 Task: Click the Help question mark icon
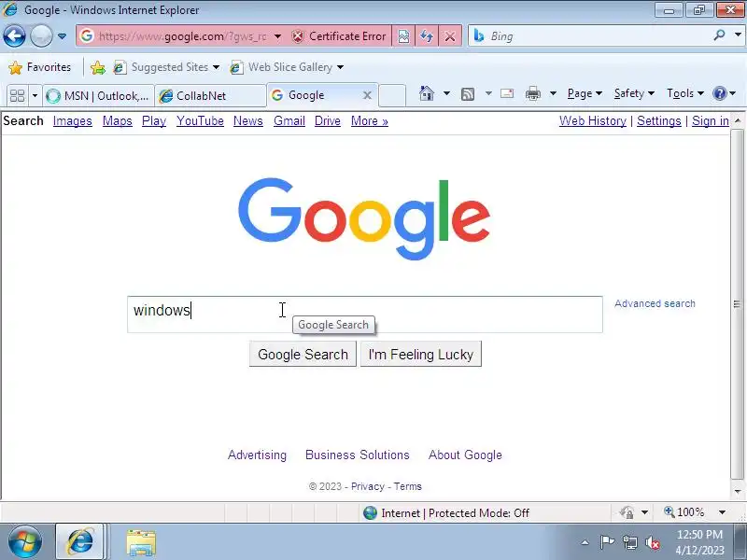tap(719, 93)
